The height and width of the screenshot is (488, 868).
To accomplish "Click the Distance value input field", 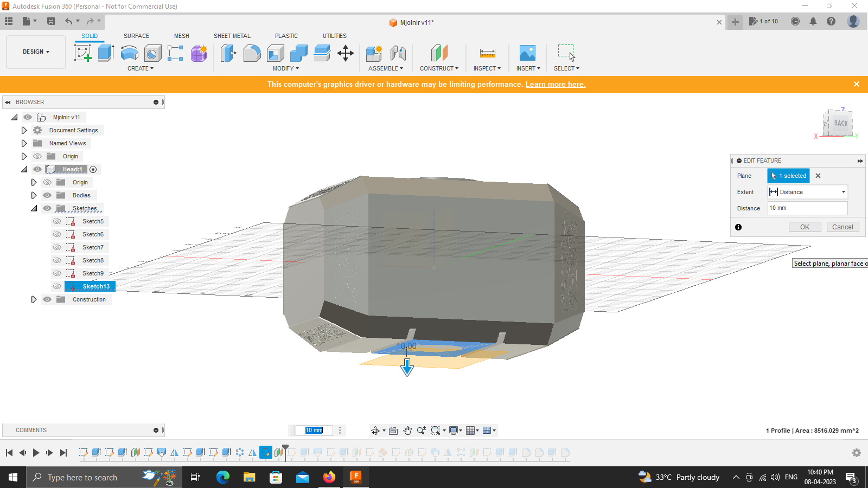I will [807, 208].
